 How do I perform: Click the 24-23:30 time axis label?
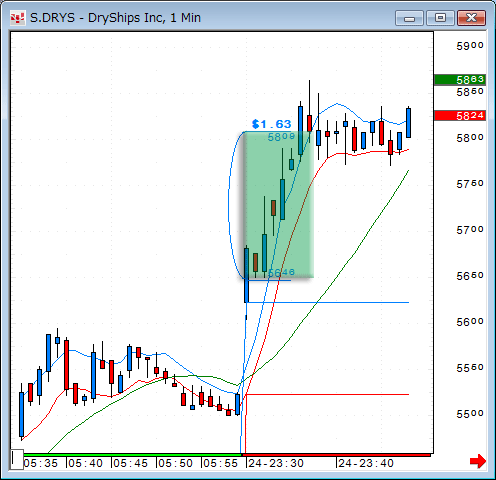coord(276,463)
